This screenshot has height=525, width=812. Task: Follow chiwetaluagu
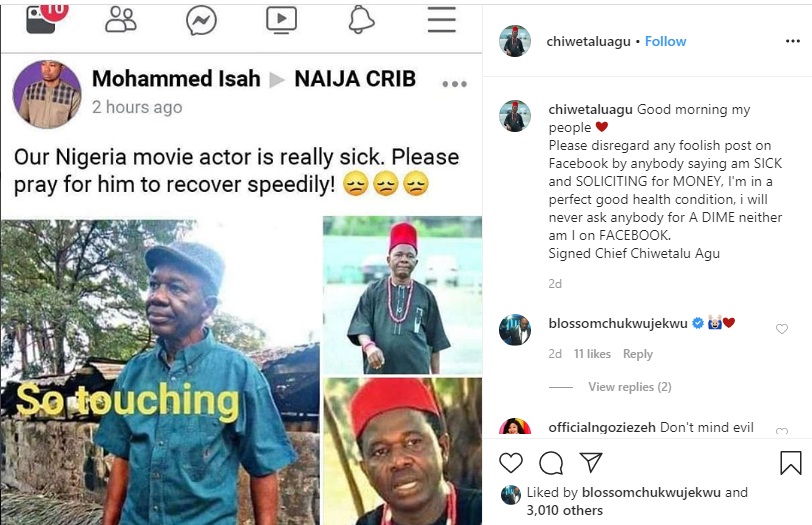[665, 41]
